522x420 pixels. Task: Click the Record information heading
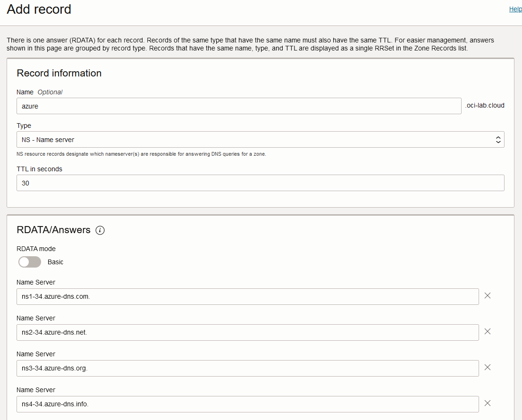59,73
